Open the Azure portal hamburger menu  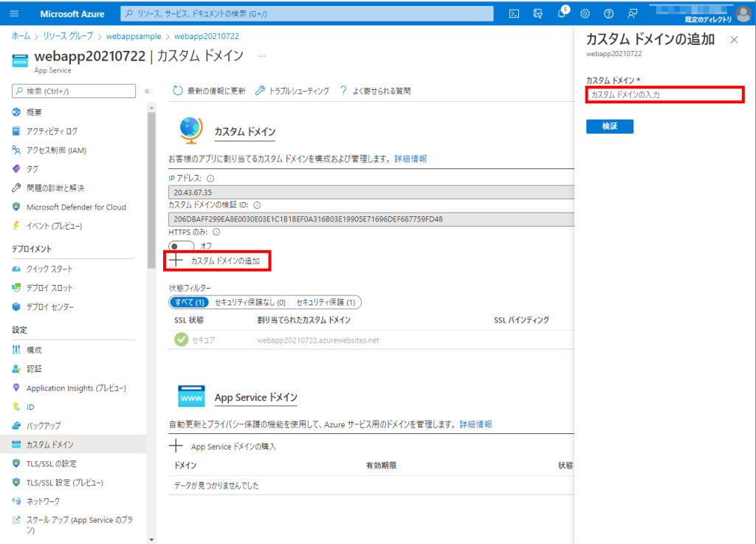pos(14,13)
